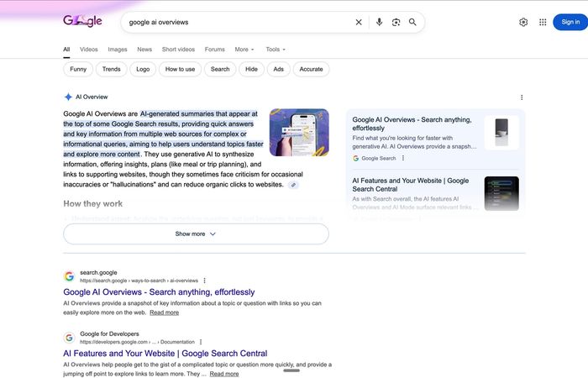The width and height of the screenshot is (588, 378).
Task: Select the Funny refinement chip
Action: pos(78,70)
